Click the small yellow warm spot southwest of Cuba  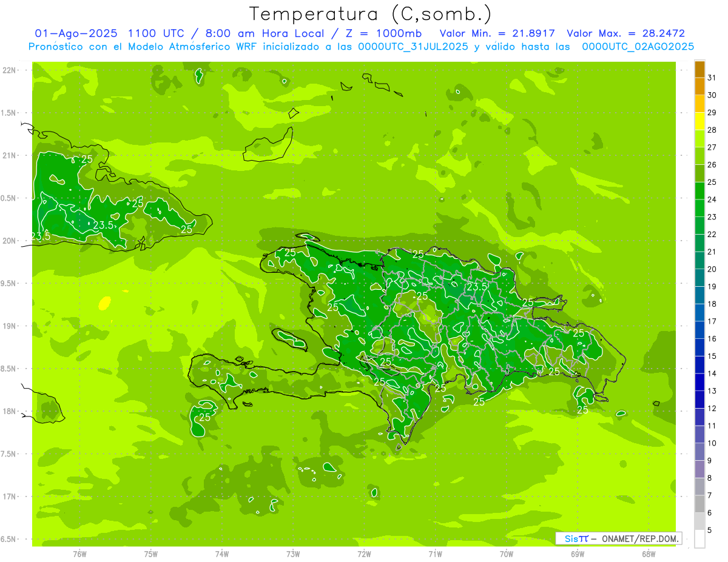(x=104, y=303)
